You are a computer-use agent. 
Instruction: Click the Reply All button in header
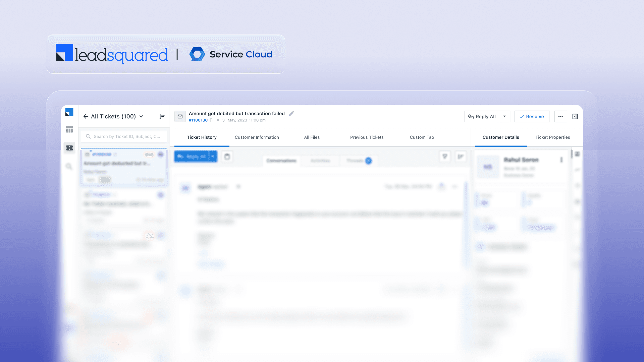point(482,117)
